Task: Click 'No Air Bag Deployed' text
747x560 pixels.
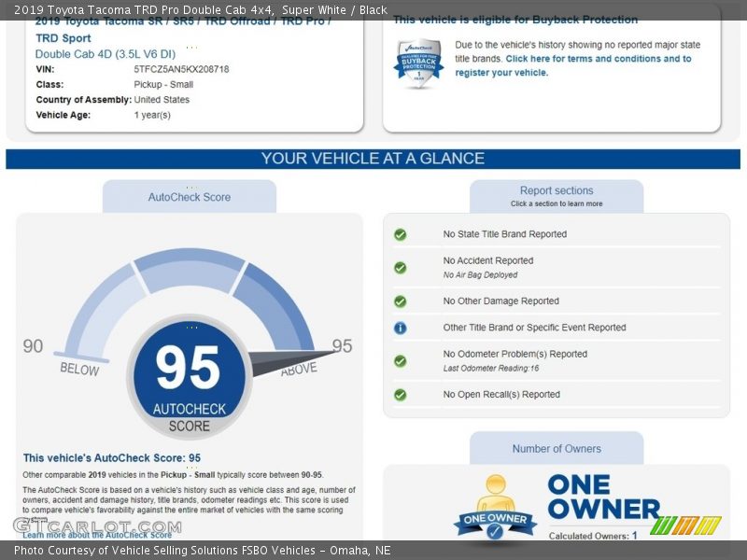Action: 480,274
